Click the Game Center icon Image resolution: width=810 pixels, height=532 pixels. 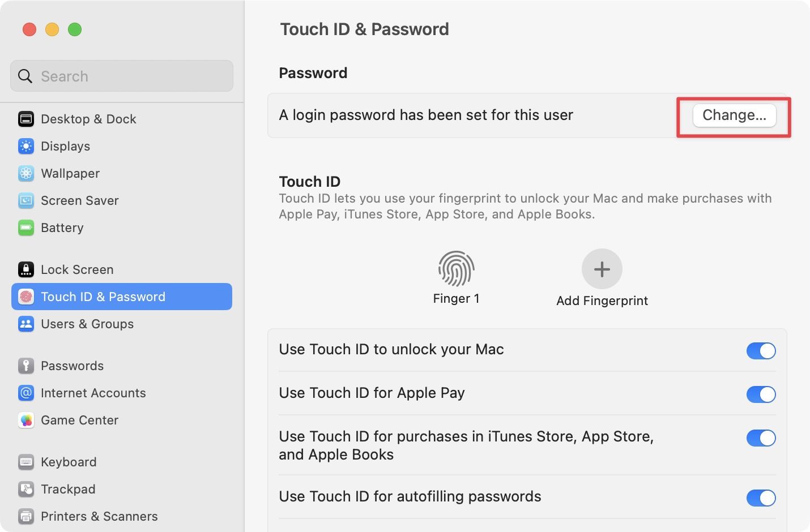tap(26, 420)
